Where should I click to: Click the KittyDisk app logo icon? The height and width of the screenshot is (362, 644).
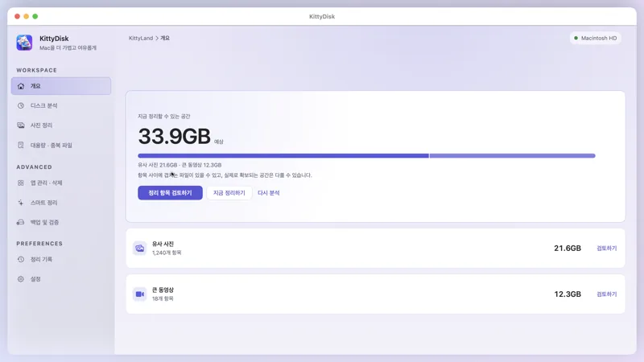tap(24, 43)
